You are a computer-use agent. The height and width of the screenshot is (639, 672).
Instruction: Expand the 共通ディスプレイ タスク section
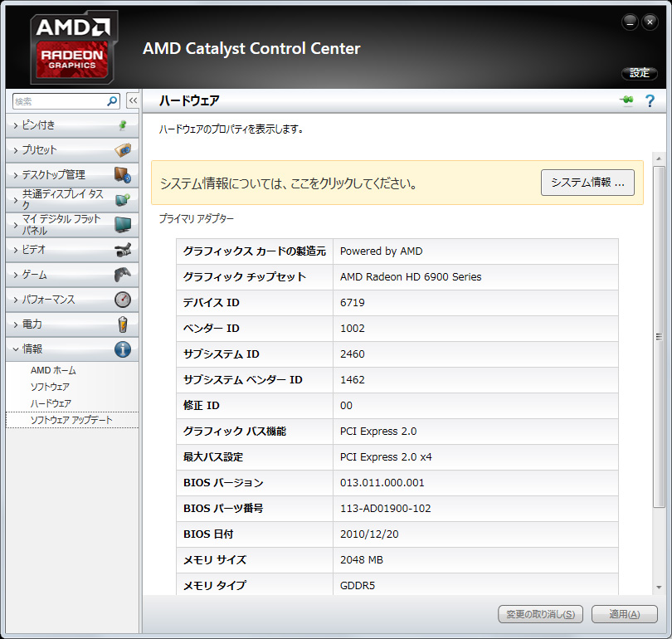tap(72, 200)
